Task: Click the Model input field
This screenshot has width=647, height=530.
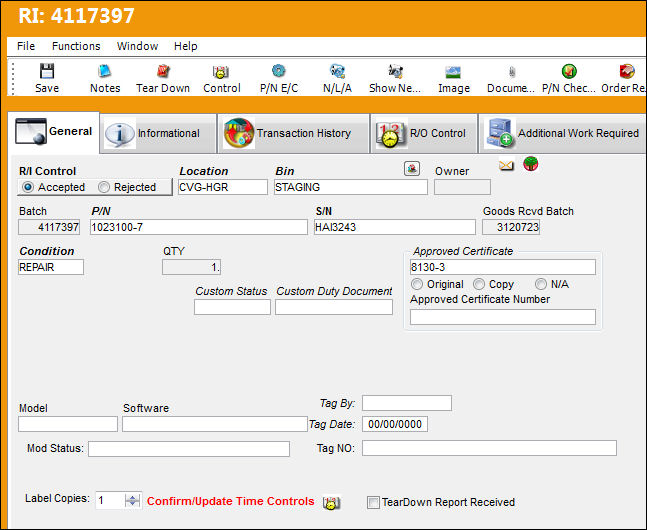Action: click(68, 424)
